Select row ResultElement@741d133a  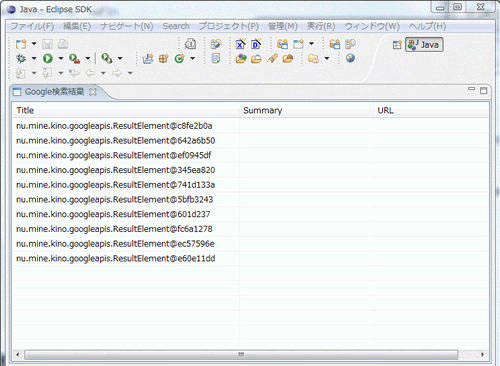point(251,185)
